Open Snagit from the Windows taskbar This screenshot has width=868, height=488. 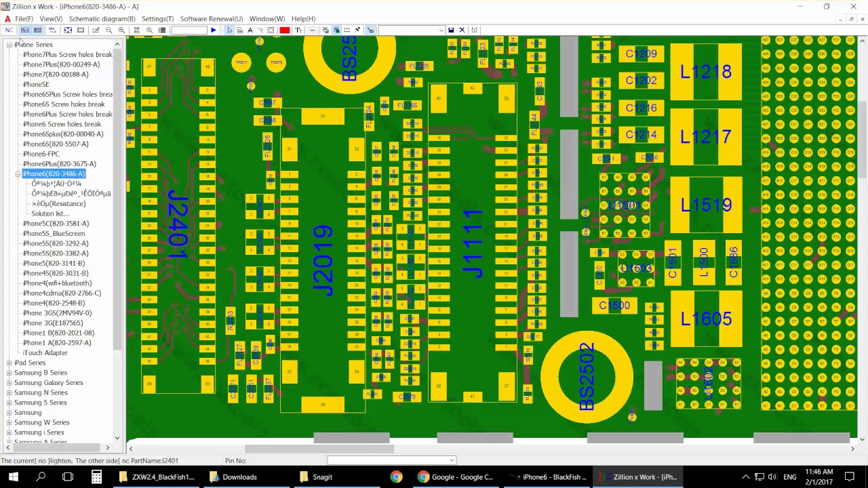coord(315,477)
